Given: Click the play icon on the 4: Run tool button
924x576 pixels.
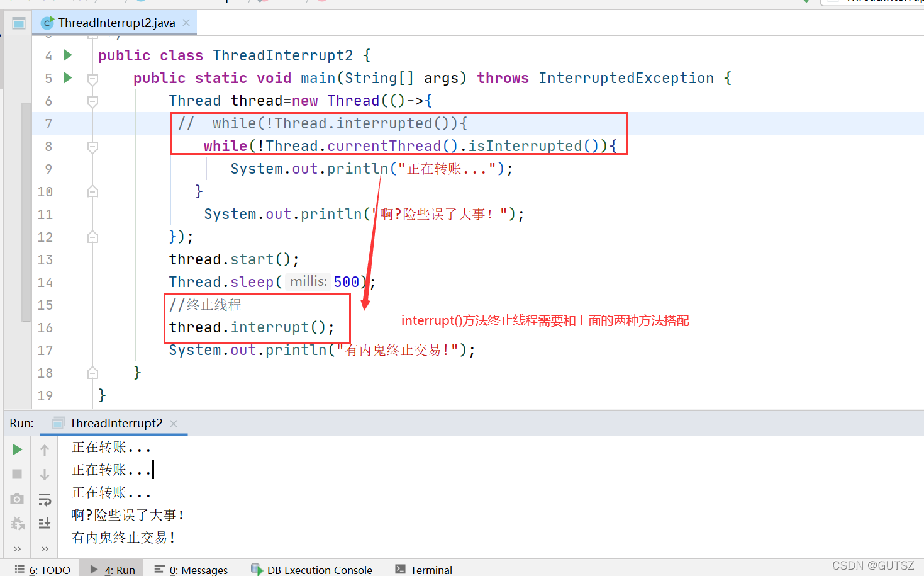Looking at the screenshot, I should tap(94, 569).
